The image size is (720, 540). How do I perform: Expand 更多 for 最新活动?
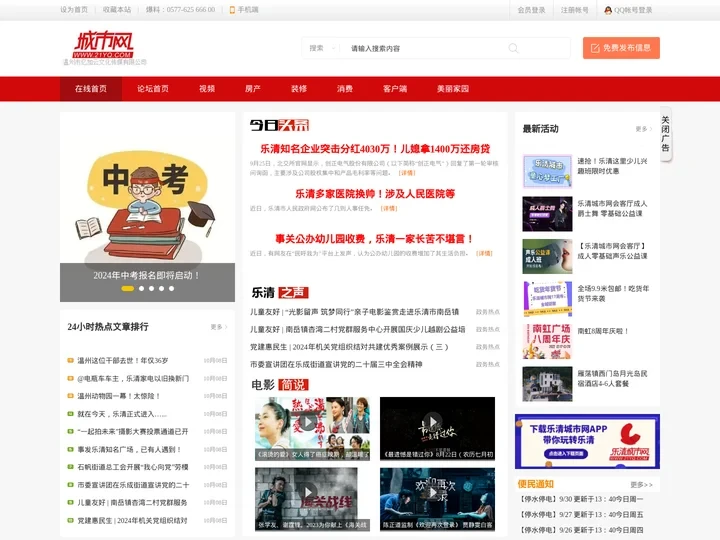[x=644, y=129]
